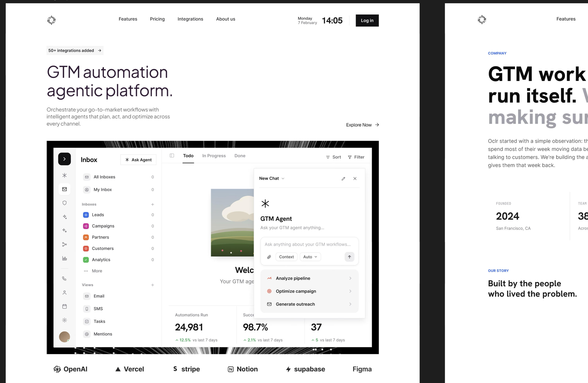Viewport: 588px width, 383px height.
Task: Click the paperclip attachment icon
Action: click(x=269, y=257)
